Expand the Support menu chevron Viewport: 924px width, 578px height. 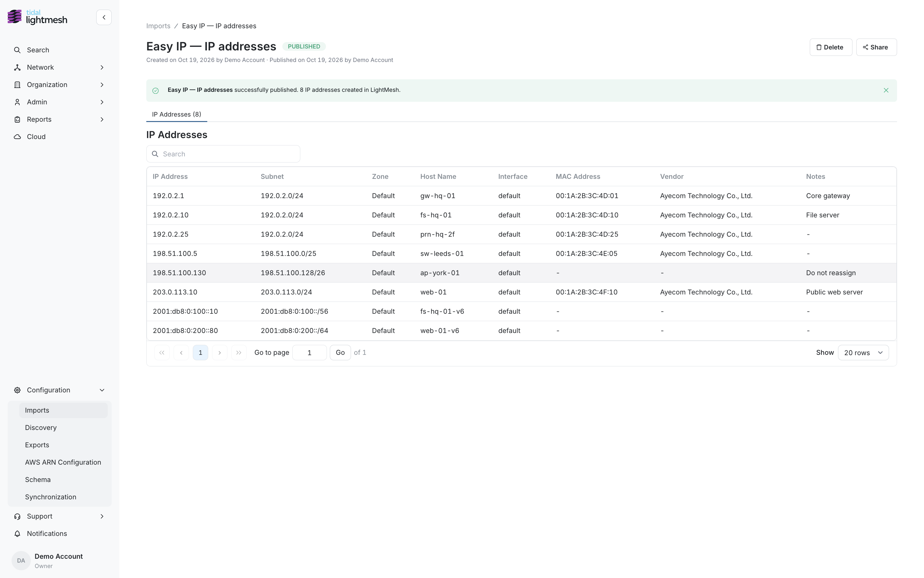click(x=102, y=516)
